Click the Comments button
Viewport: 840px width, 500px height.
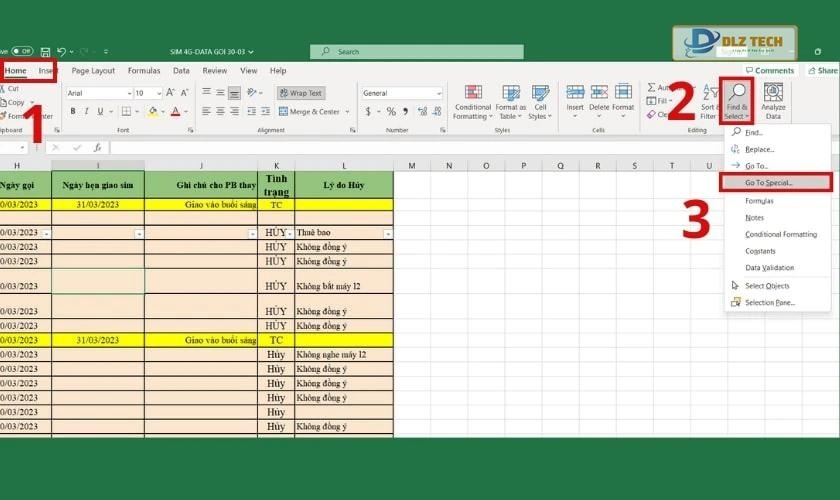[x=769, y=71]
